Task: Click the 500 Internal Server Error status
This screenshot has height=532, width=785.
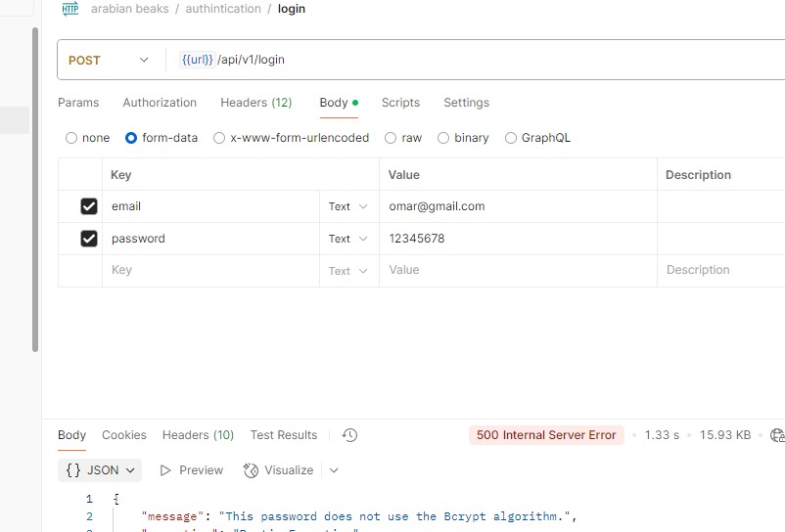Action: (x=546, y=435)
